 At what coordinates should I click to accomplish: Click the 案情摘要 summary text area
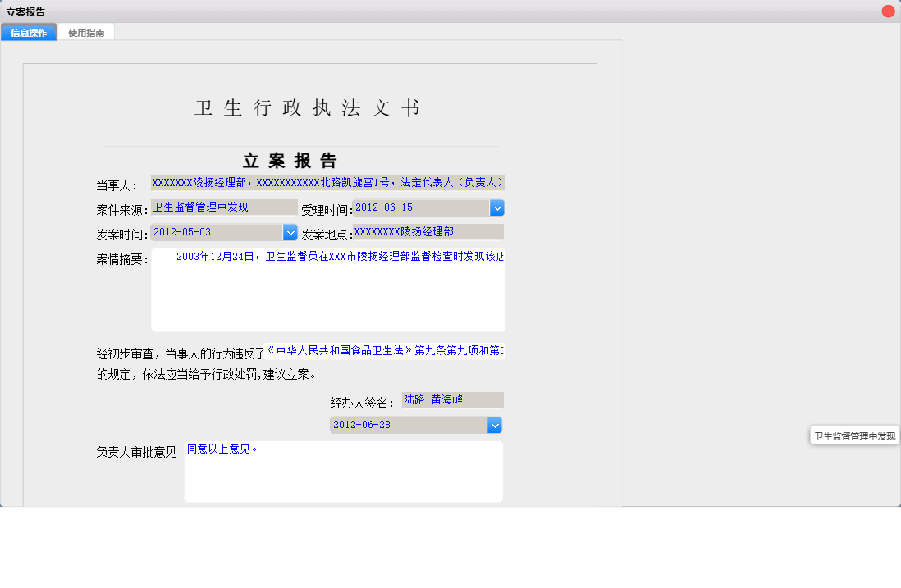[328, 287]
